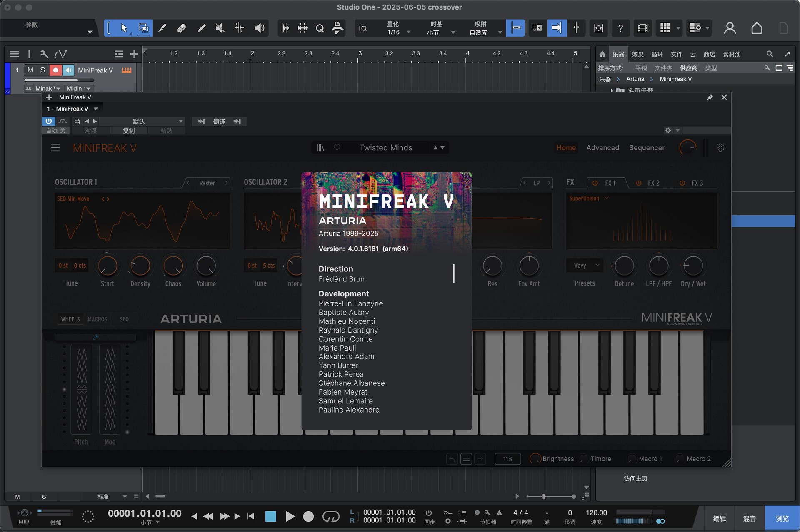
Task: Open the video player film icon
Action: (642, 28)
